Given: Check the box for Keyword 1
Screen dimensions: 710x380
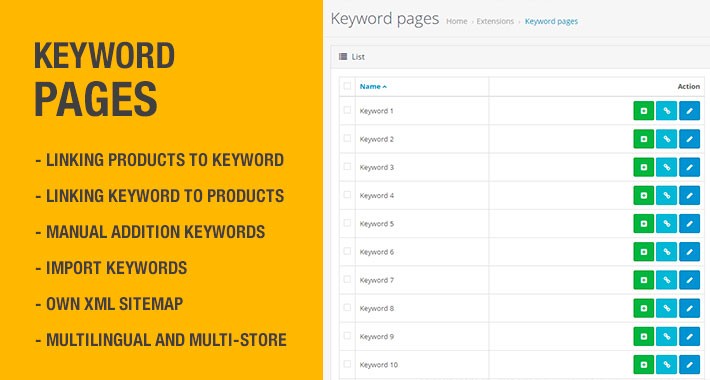Looking at the screenshot, I should click(347, 110).
